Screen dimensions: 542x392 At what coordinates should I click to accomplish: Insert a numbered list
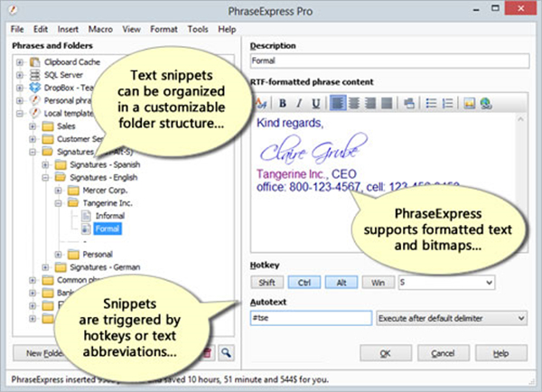pyautogui.click(x=449, y=102)
